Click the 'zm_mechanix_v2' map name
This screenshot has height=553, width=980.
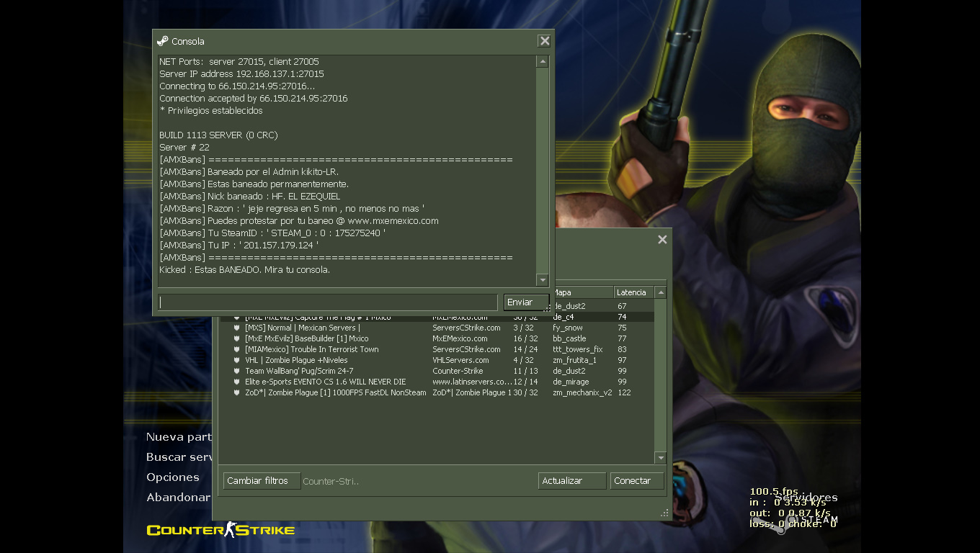pos(582,392)
